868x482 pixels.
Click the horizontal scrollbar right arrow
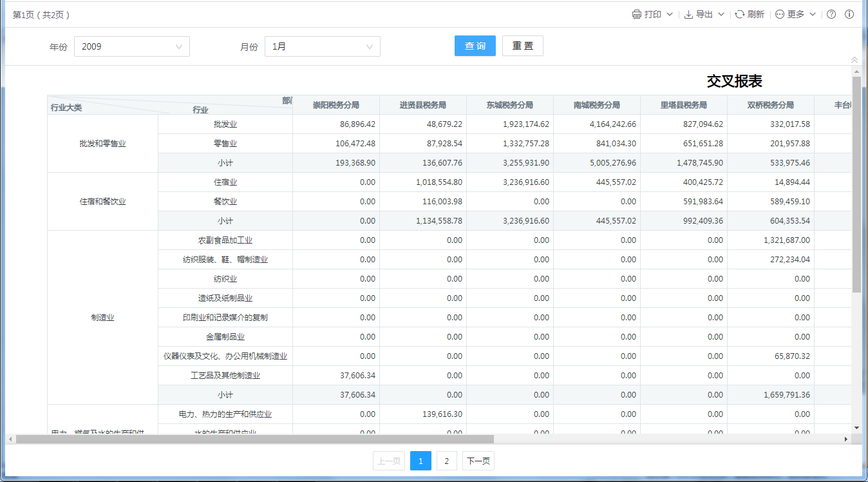pyautogui.click(x=846, y=439)
